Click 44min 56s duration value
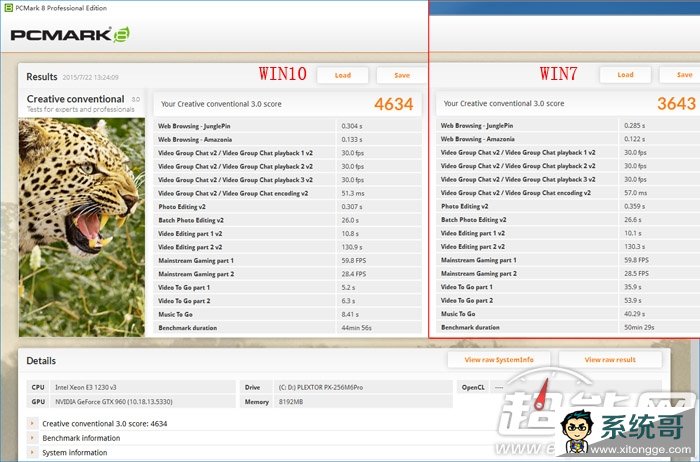The image size is (700, 462). (x=356, y=328)
